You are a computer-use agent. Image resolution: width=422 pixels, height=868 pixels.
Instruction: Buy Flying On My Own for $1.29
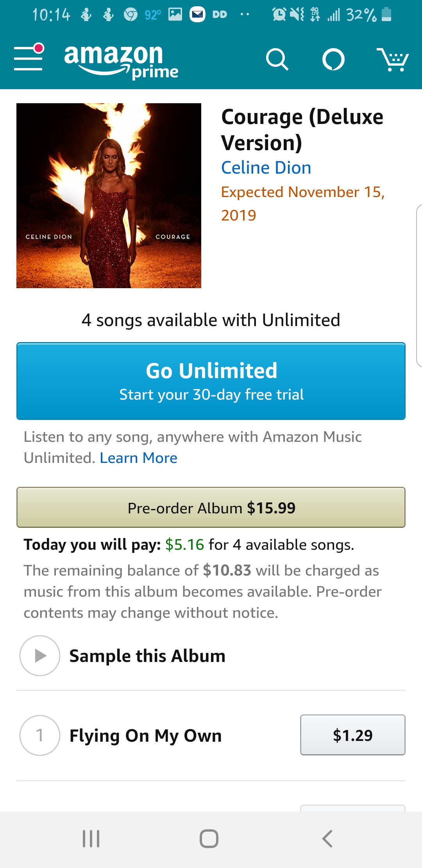pos(352,735)
